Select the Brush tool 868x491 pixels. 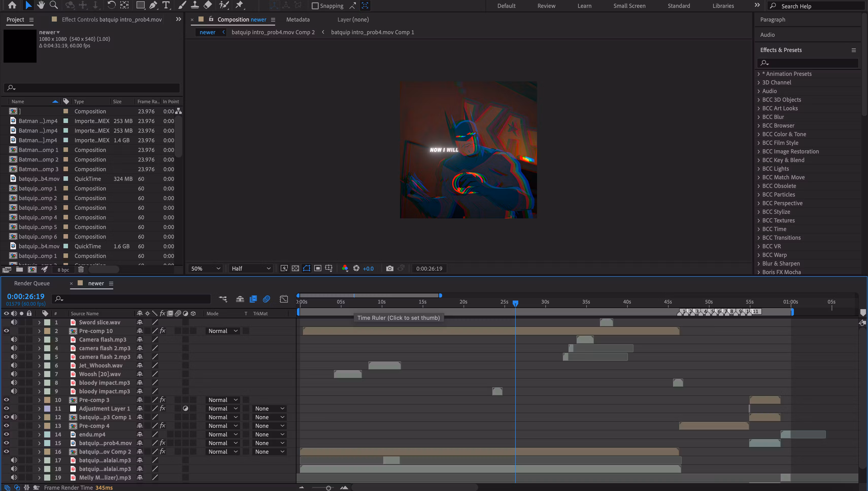pyautogui.click(x=182, y=5)
